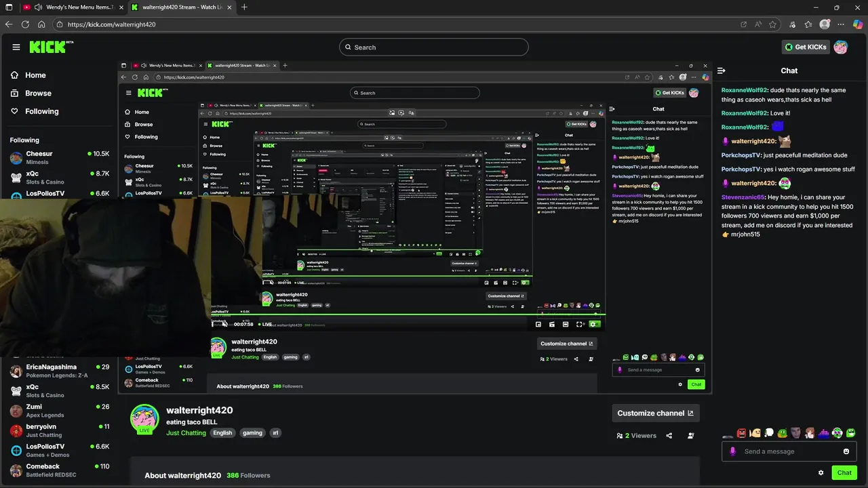Viewport: 868px width, 488px height.
Task: Click the Kick Search field
Action: coord(433,47)
